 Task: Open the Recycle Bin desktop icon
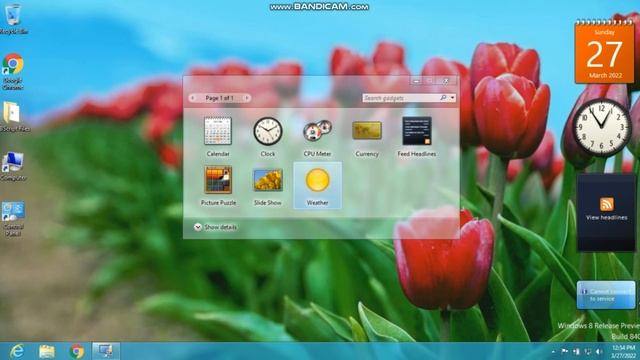(13, 19)
